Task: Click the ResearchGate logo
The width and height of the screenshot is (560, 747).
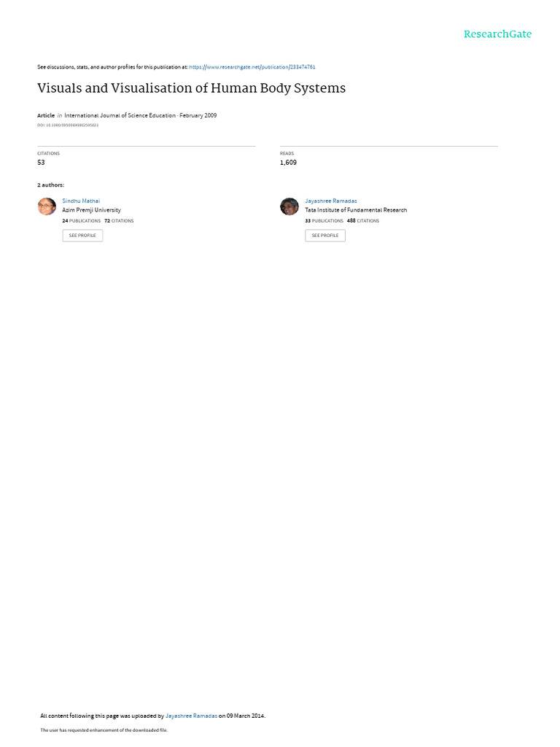Action: tap(497, 34)
